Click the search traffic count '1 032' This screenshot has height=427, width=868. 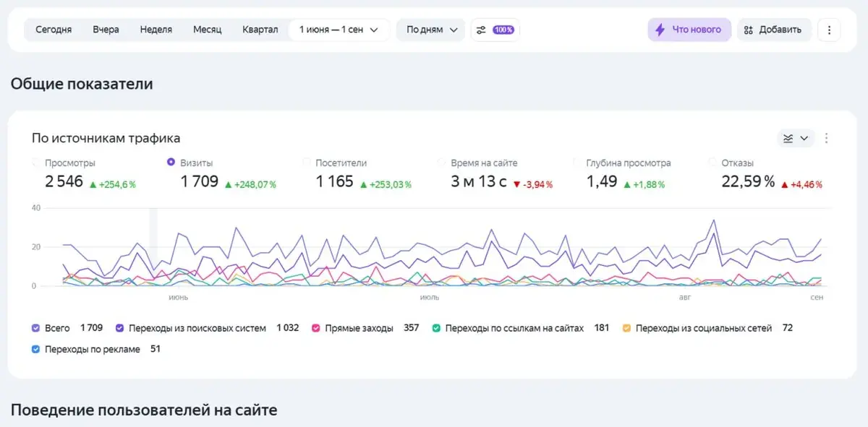(x=287, y=328)
